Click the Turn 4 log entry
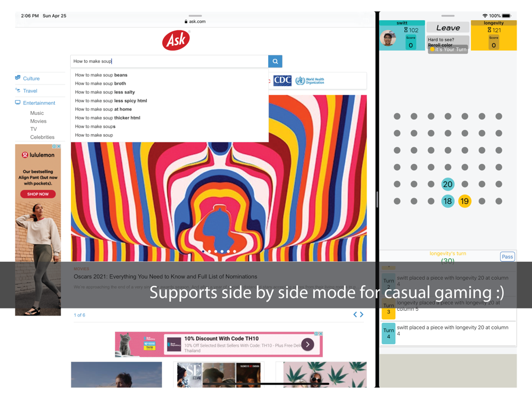Image resolution: width=532 pixels, height=399 pixels. click(x=448, y=333)
